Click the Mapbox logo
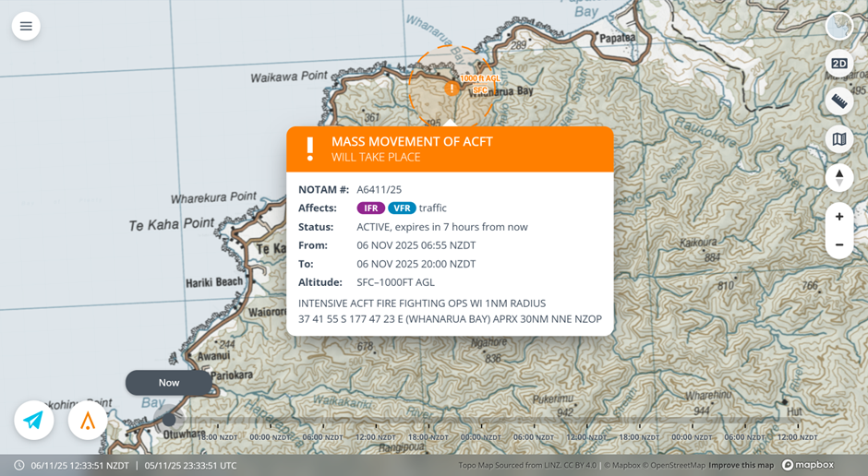The width and height of the screenshot is (868, 476). coord(808,465)
